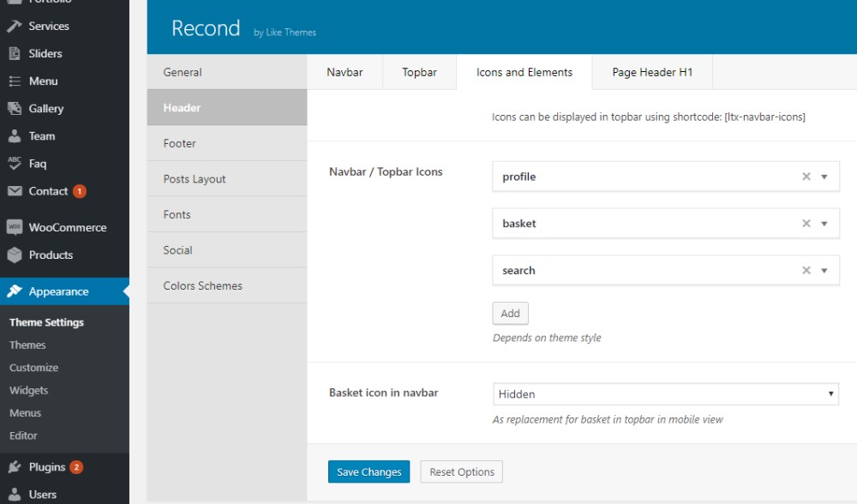Open the Fonts settings section

[227, 214]
